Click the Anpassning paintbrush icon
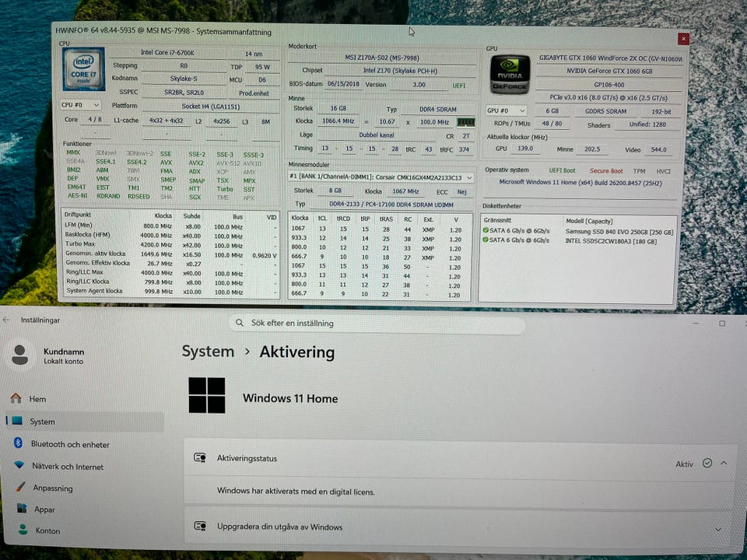 coord(20,487)
